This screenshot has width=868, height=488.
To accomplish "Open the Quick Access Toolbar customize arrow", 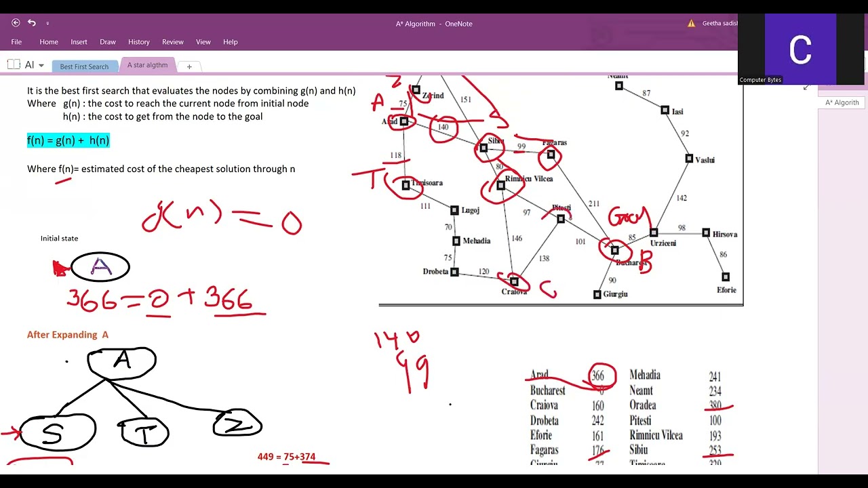I will point(47,24).
